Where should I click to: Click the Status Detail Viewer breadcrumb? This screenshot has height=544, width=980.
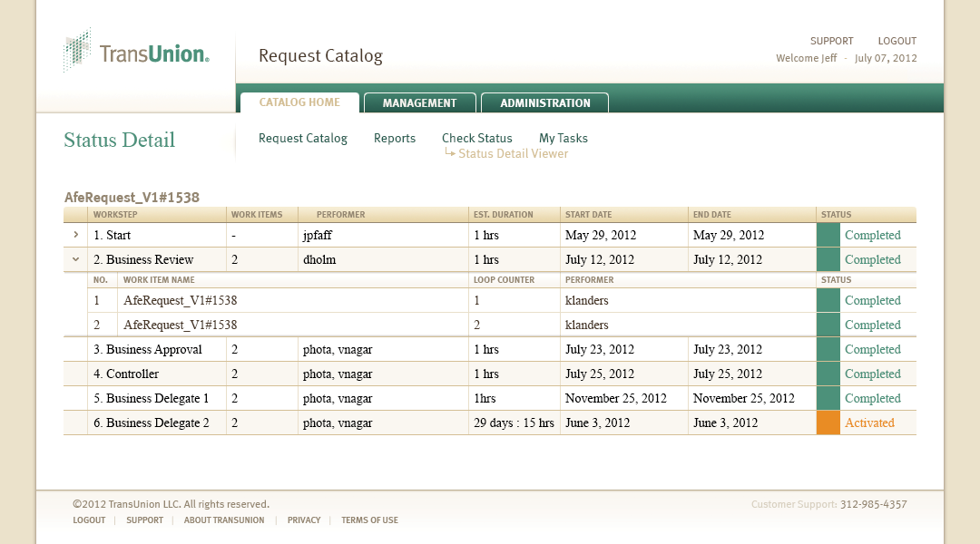click(513, 154)
